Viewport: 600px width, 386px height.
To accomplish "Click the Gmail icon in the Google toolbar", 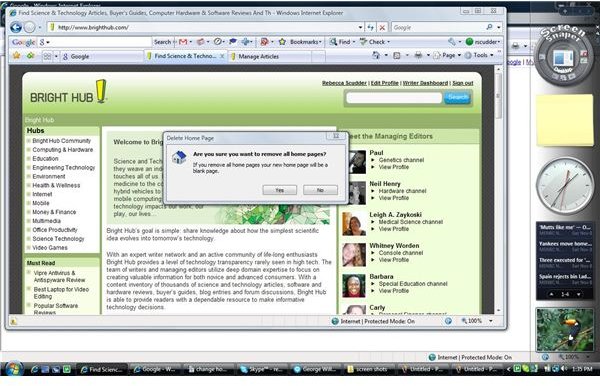I will (x=183, y=42).
